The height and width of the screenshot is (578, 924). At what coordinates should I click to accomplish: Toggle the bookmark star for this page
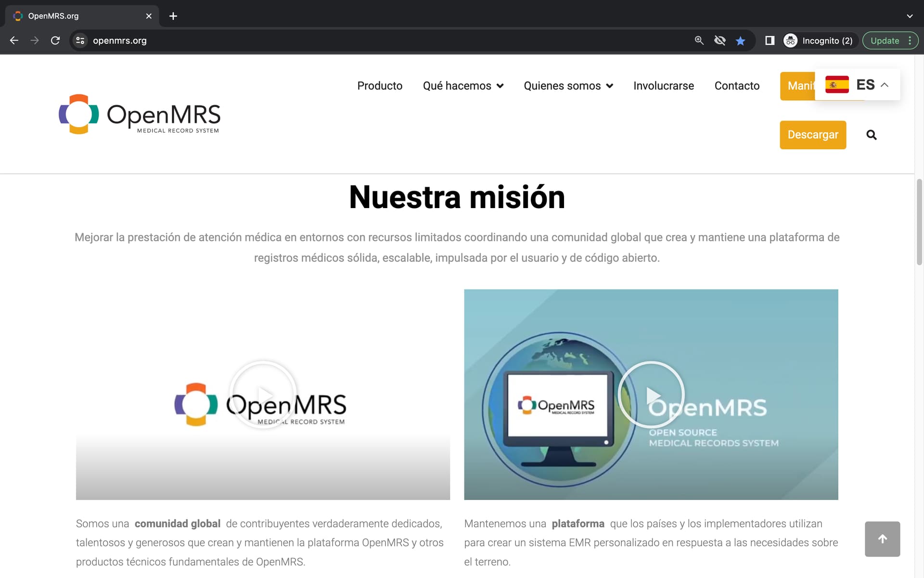point(741,41)
